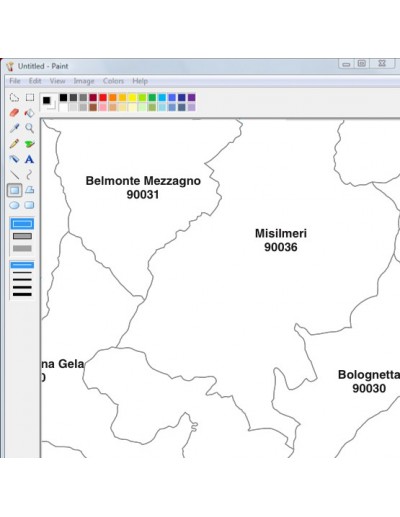This screenshot has width=400, height=517.
Task: Select the Free-Form Select tool
Action: click(14, 97)
